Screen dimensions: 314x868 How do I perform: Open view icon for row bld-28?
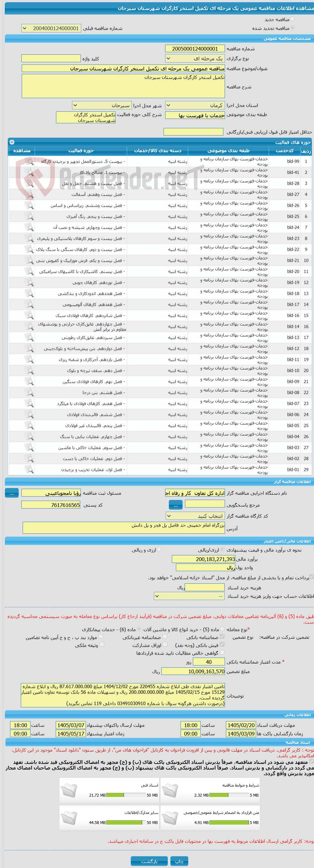click(x=29, y=184)
